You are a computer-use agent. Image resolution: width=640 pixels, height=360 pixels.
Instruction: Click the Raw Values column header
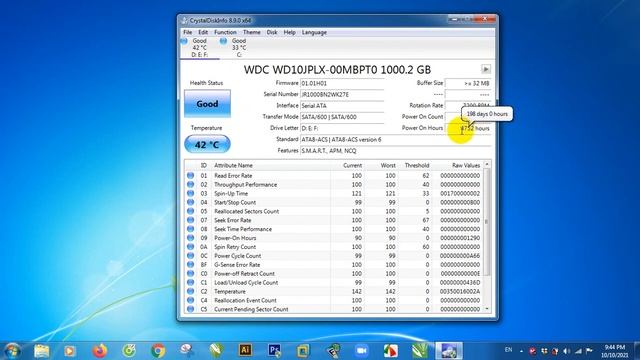click(458, 165)
